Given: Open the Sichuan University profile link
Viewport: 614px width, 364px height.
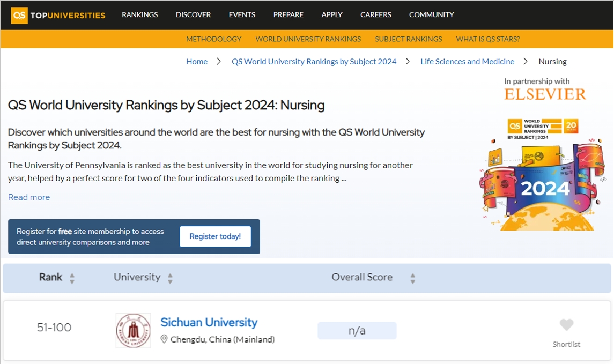Looking at the screenshot, I should tap(209, 323).
